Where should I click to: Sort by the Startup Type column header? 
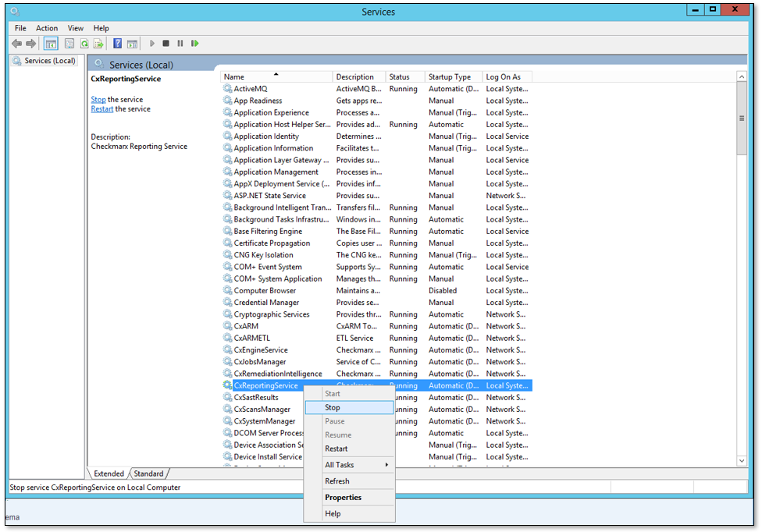tap(454, 76)
